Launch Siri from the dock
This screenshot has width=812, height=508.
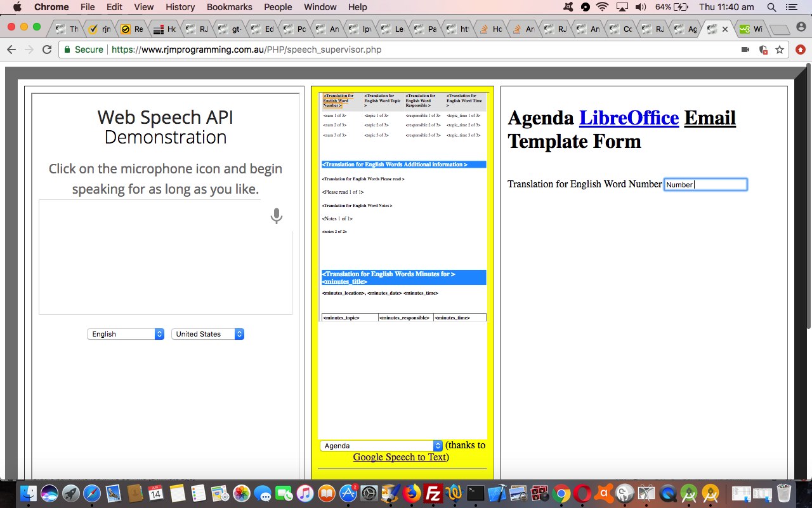pos(49,493)
